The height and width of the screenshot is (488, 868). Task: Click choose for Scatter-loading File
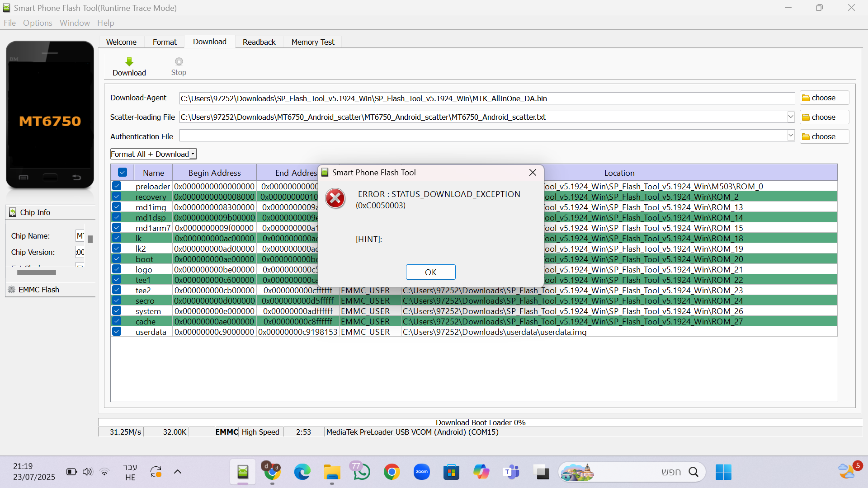(824, 117)
